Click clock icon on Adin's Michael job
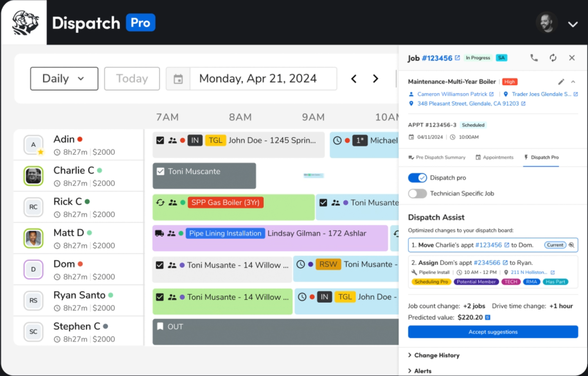Viewport: 588px width, 376px height. (337, 140)
